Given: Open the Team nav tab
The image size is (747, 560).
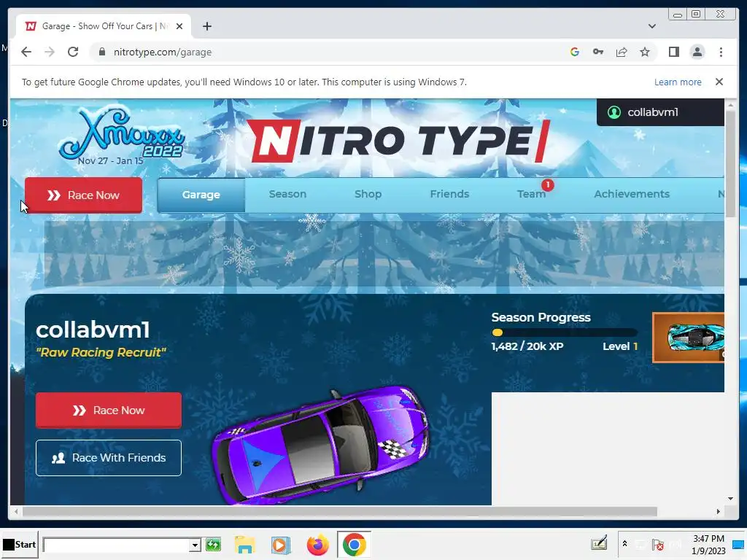Looking at the screenshot, I should [x=531, y=194].
